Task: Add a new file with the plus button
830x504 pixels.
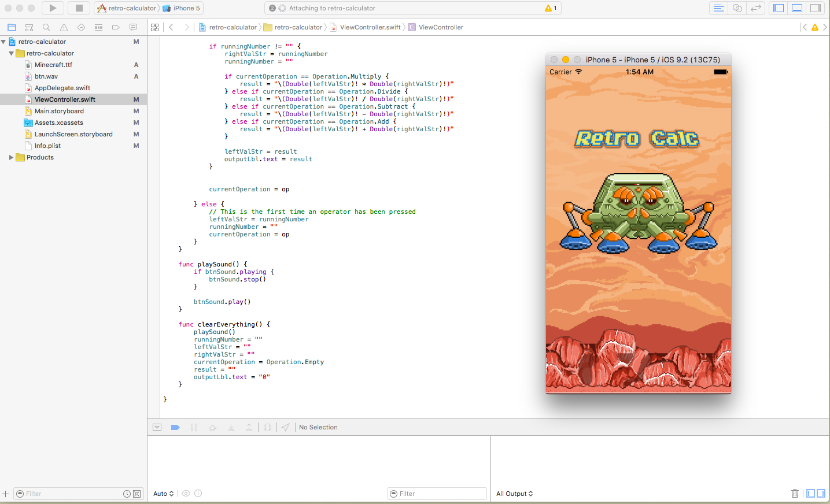Action: (x=5, y=494)
